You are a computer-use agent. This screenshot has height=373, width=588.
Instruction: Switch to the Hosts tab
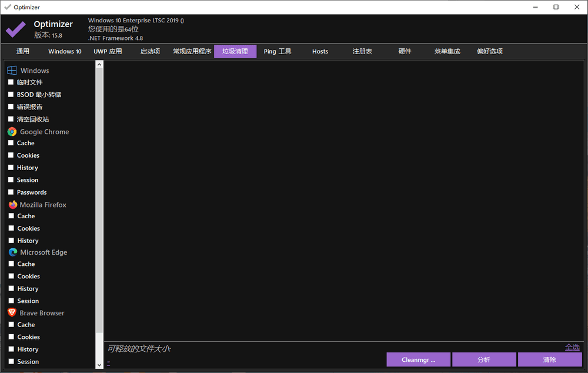point(320,51)
